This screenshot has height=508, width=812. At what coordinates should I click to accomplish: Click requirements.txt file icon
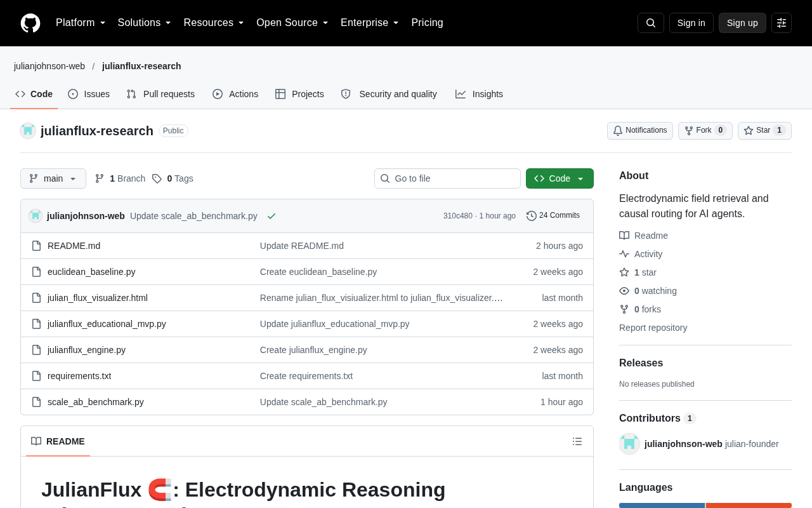(36, 376)
